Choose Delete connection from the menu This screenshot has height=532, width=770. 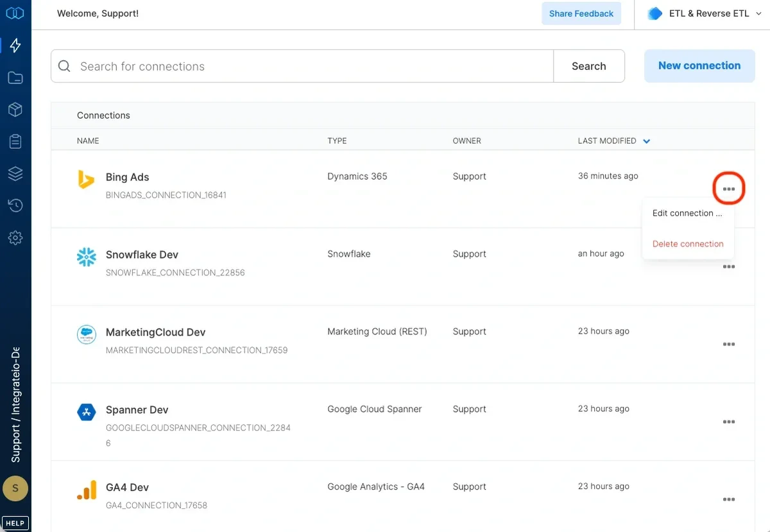click(x=688, y=244)
